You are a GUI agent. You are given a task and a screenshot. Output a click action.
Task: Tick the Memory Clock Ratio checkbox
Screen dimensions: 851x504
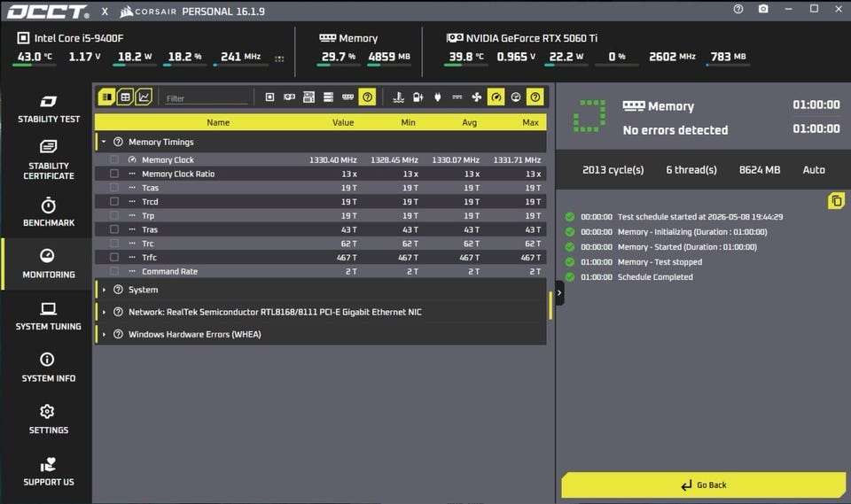pos(114,174)
